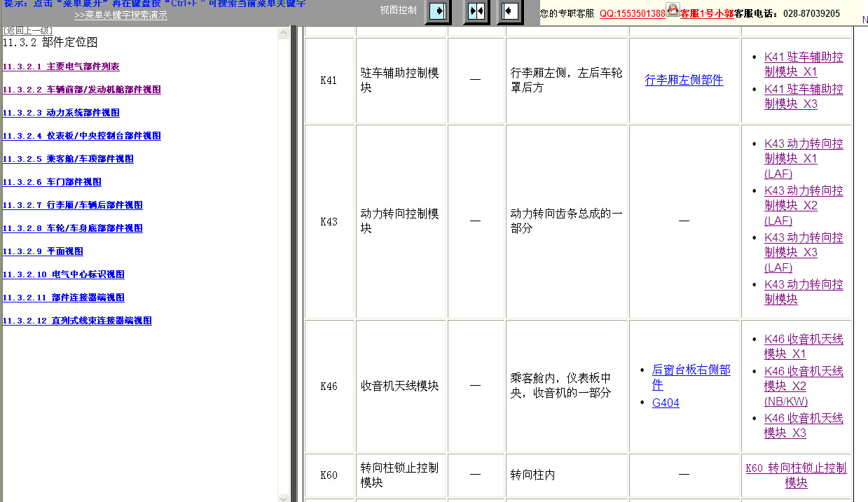Image resolution: width=868 pixels, height=502 pixels.
Task: Open 11.3.2.12 直列式线束连接器端视图
Action: tap(77, 321)
